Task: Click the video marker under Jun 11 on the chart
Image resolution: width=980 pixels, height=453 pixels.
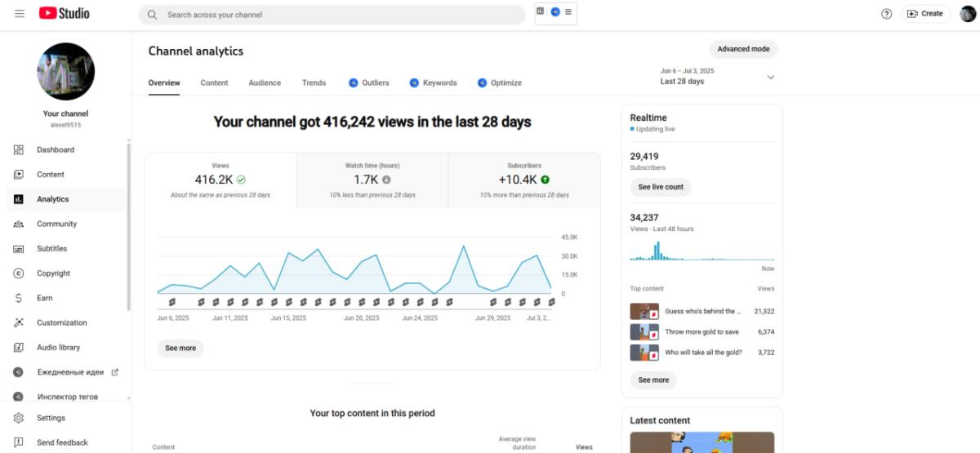Action: click(231, 302)
